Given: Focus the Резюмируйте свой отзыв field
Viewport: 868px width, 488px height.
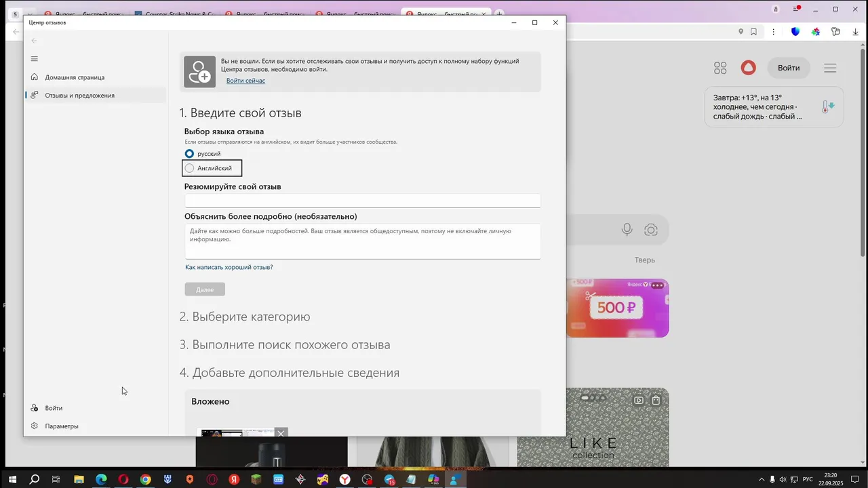Looking at the screenshot, I should coord(363,201).
